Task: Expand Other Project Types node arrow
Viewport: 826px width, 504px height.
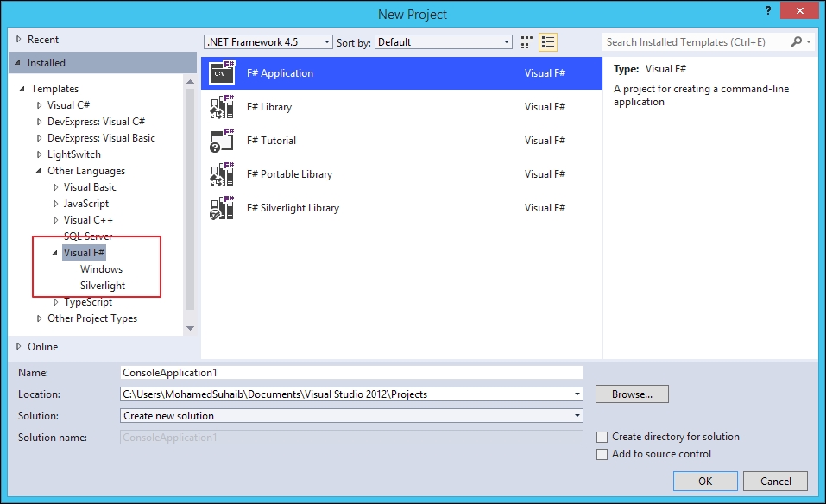Action: [x=39, y=318]
